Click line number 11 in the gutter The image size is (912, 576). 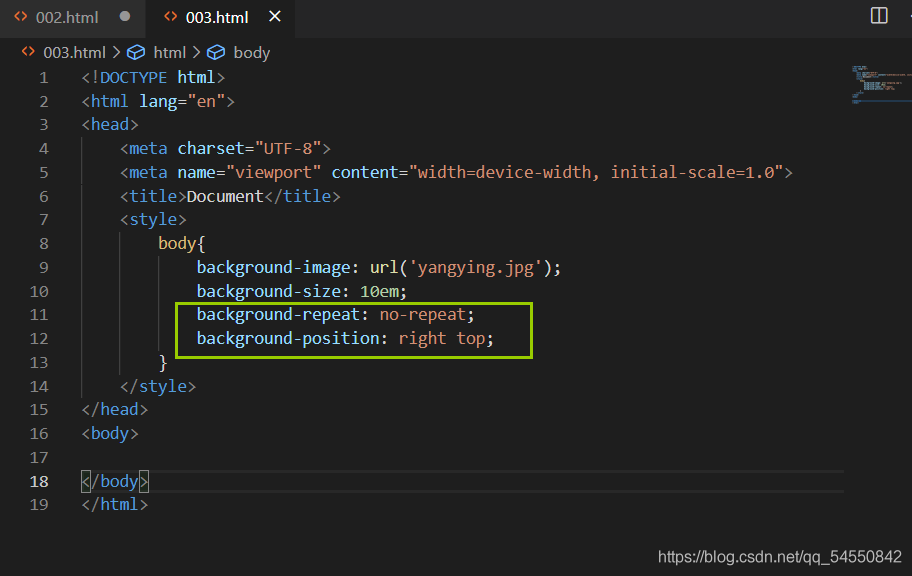39,315
